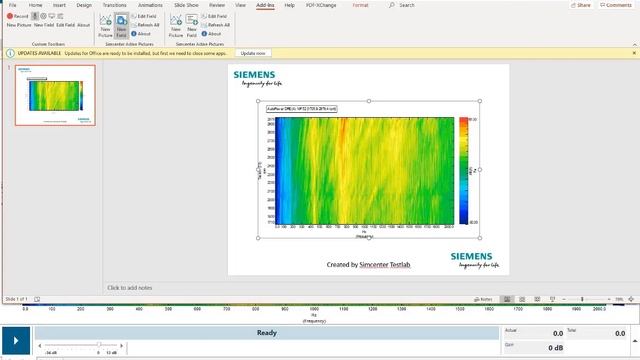Click highlighted New Field icon in first Simcenter group

(x=121, y=25)
